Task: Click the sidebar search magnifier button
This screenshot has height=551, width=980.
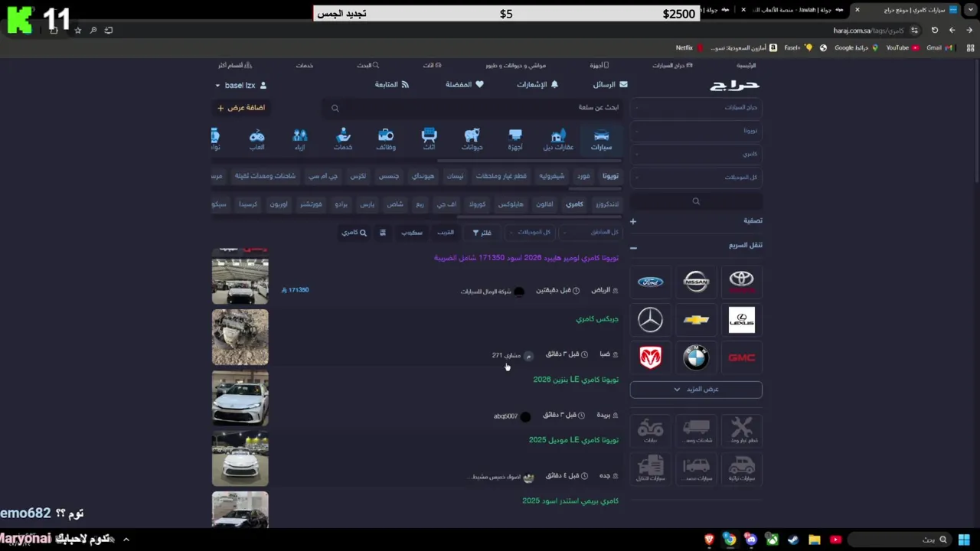Action: (696, 201)
